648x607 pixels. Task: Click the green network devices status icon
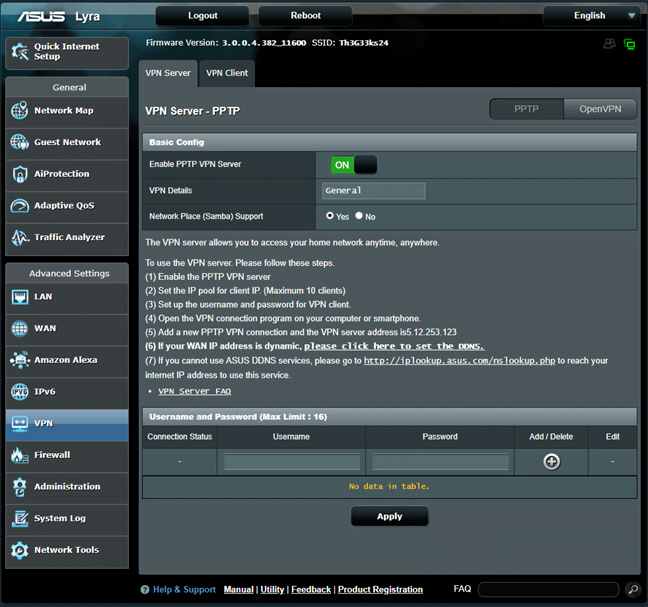629,44
